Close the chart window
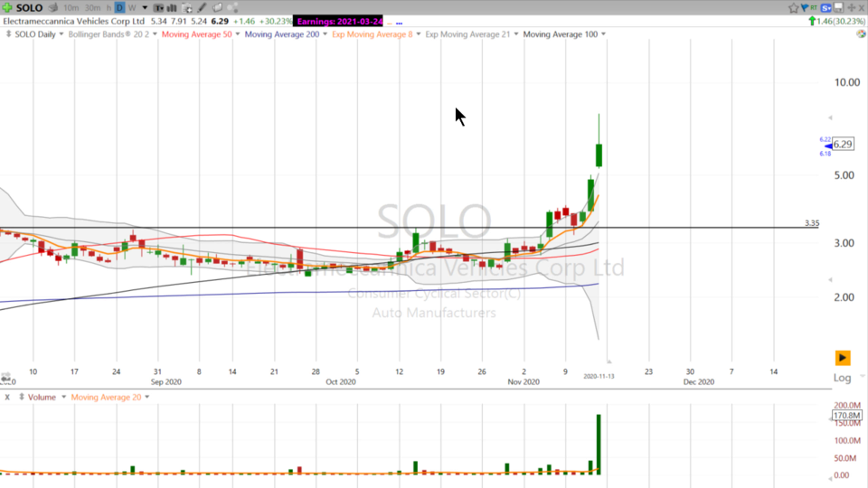868x488 pixels. point(862,8)
